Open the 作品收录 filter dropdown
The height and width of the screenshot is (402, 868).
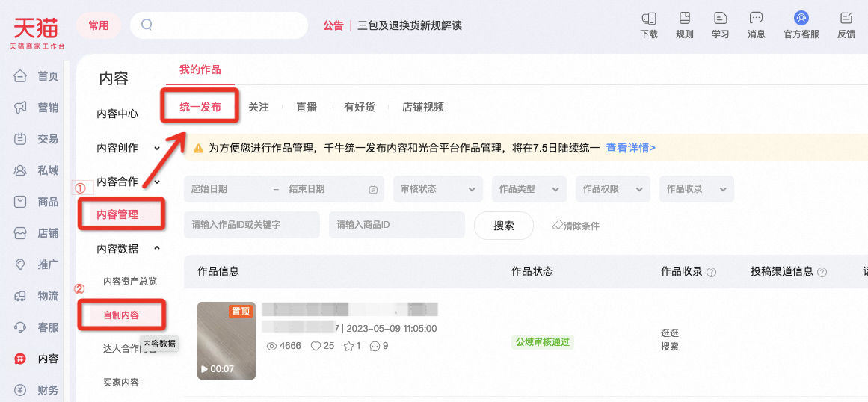pyautogui.click(x=696, y=189)
